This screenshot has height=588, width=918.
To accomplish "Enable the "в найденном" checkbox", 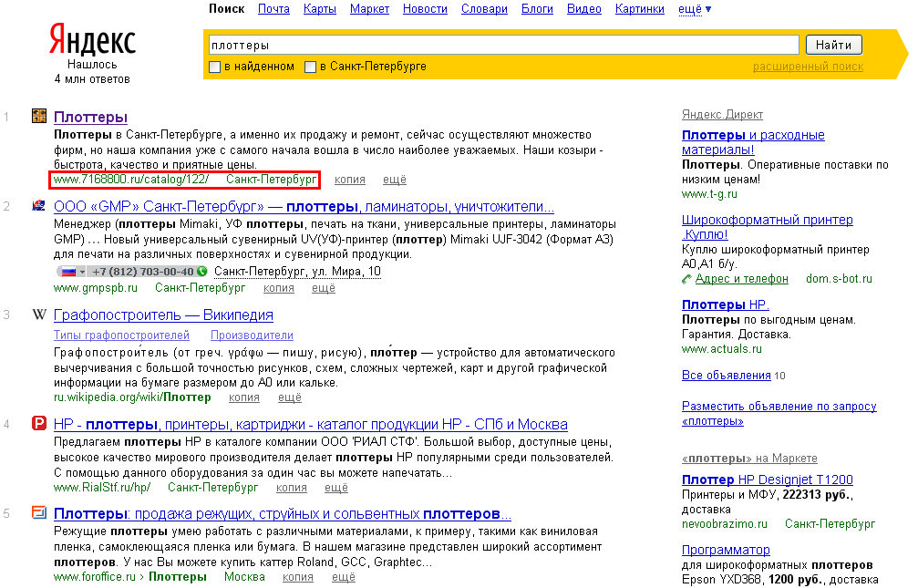I will tap(215, 67).
